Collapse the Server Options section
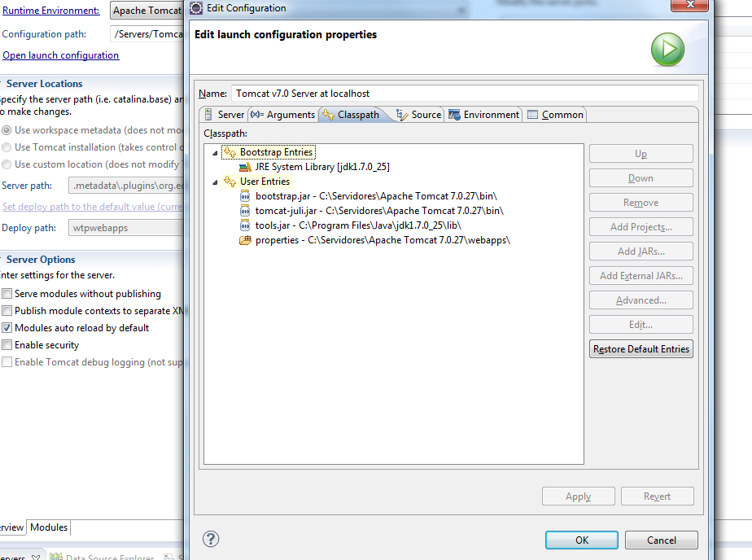Image resolution: width=752 pixels, height=560 pixels. point(2,260)
